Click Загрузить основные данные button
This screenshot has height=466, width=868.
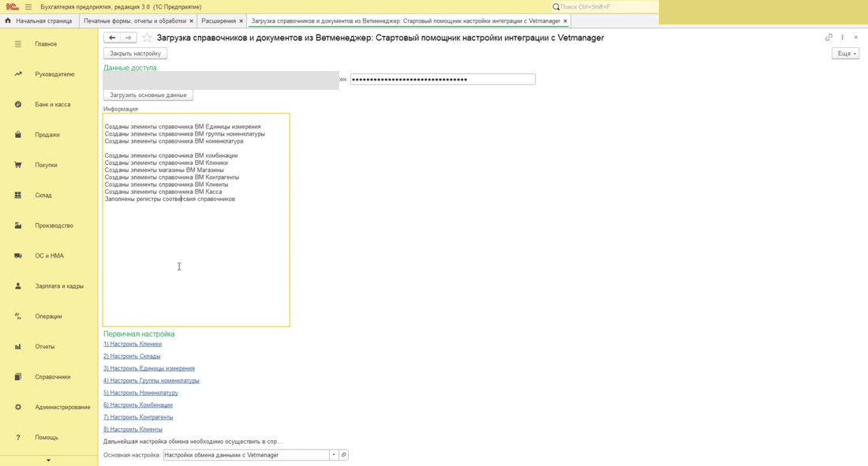(148, 95)
